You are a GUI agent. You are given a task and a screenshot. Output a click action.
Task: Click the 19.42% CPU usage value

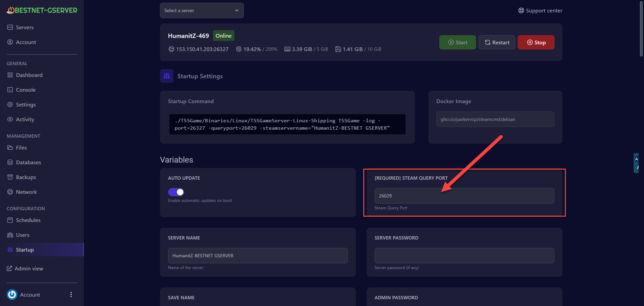pos(252,49)
